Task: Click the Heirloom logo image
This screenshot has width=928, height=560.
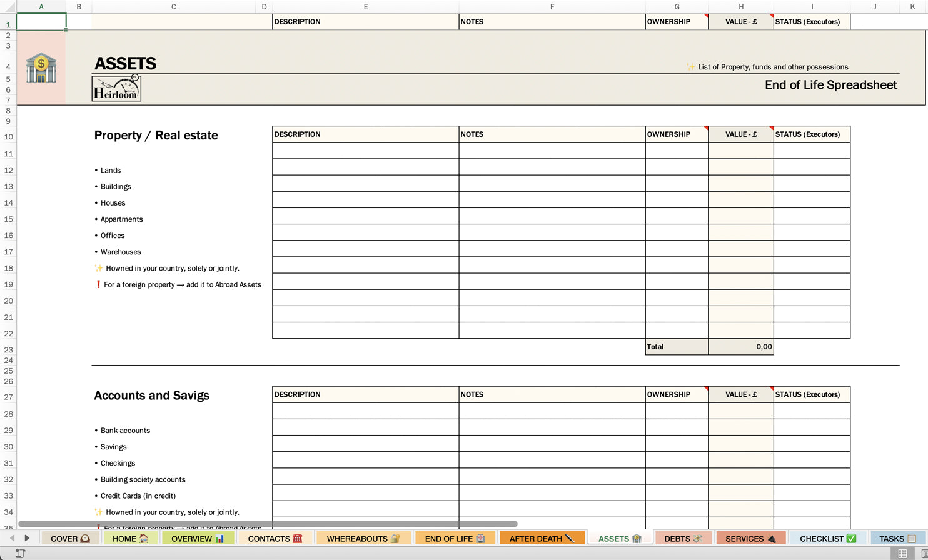Action: (x=116, y=88)
